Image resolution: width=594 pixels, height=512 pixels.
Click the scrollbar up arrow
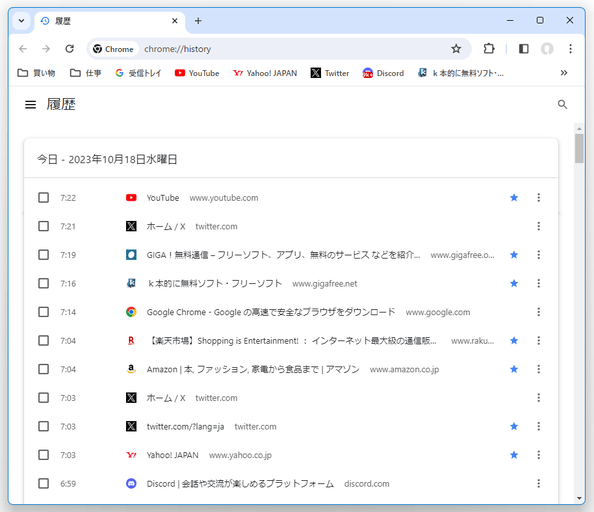coord(579,129)
